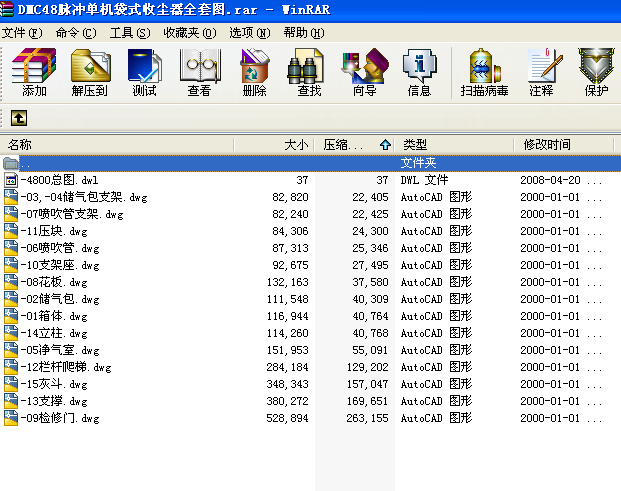Click icon of -08花板.dwg
621x491 pixels.
[x=11, y=282]
